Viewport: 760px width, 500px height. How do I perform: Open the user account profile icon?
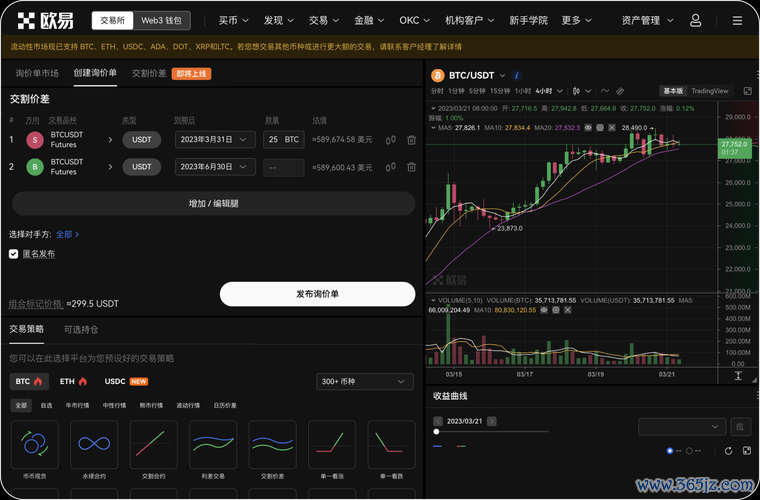[x=695, y=20]
